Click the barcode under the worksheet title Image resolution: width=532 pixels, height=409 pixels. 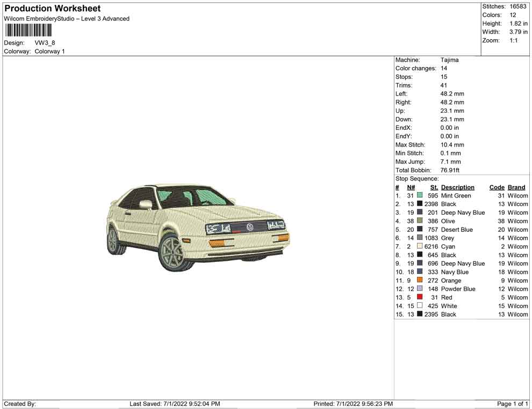coord(28,30)
